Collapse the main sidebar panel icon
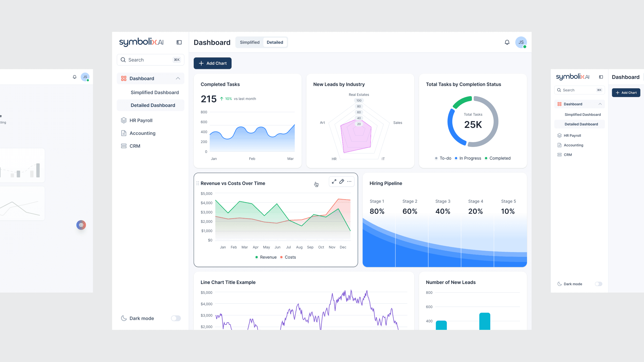Screen dimensions: 644x362 click(x=179, y=42)
